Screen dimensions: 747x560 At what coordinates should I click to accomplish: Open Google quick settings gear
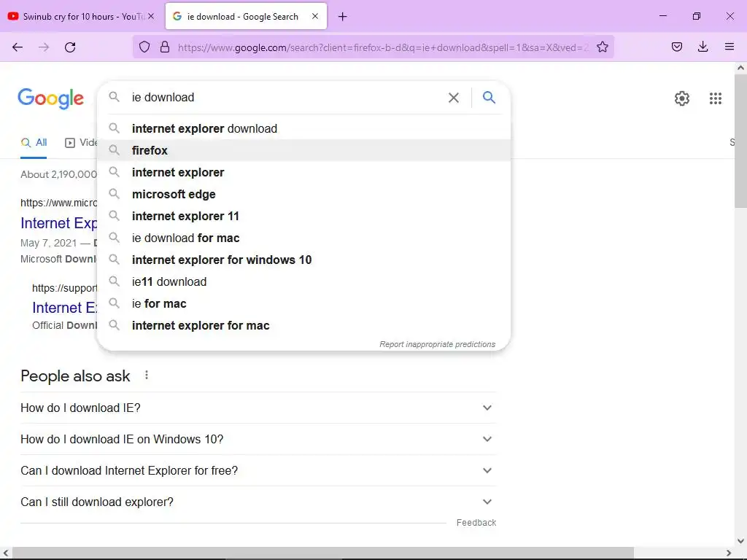(682, 98)
